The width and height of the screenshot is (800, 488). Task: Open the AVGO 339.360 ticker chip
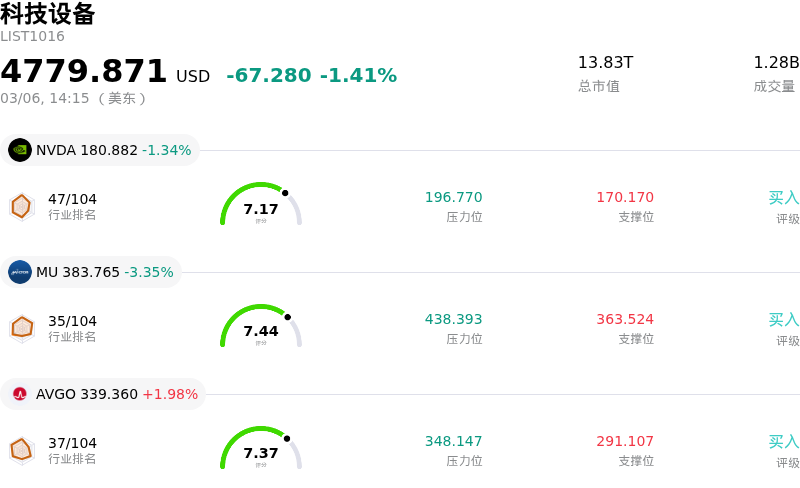103,394
